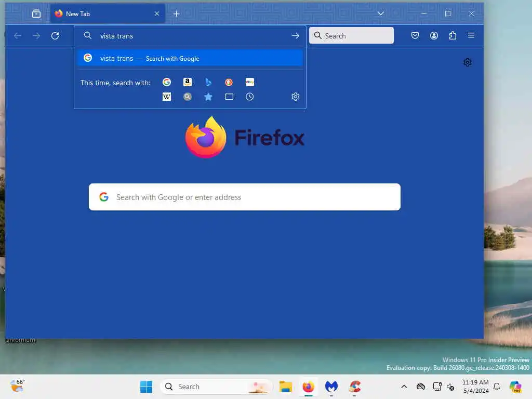Search this time with eBay icon
This screenshot has height=399, width=532.
(250, 82)
